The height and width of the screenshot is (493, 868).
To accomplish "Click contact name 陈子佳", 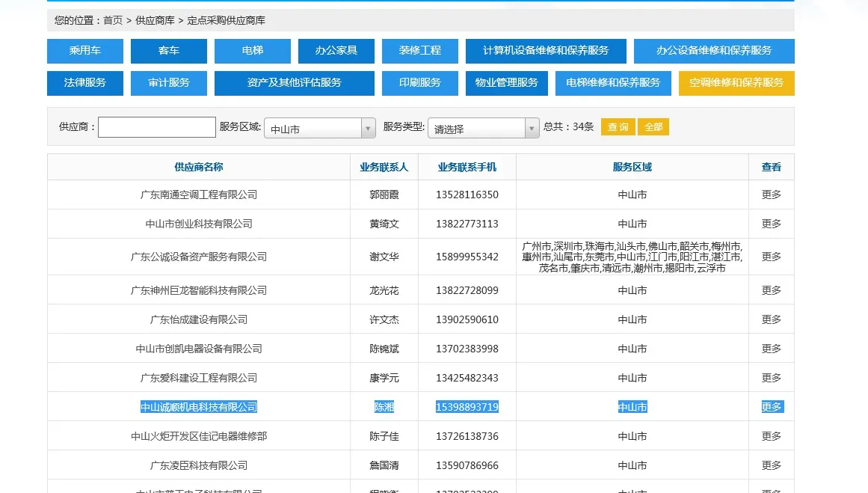I will (x=384, y=436).
